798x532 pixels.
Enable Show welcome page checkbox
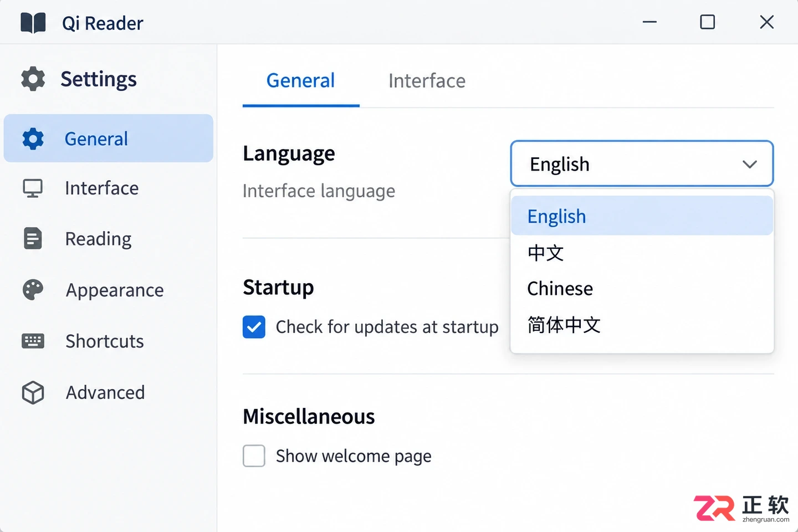point(254,456)
